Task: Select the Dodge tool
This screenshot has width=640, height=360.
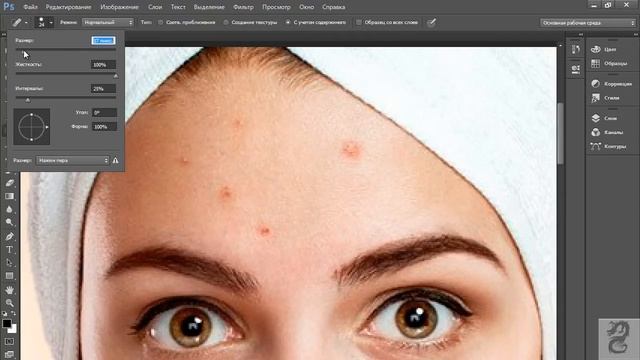Action: click(9, 222)
